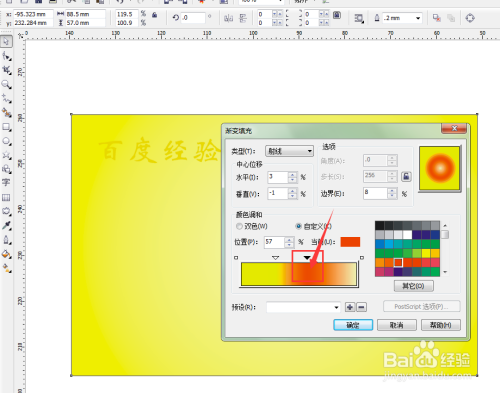The image size is (500, 393).
Task: Toggle the steps lock button
Action: (406, 176)
